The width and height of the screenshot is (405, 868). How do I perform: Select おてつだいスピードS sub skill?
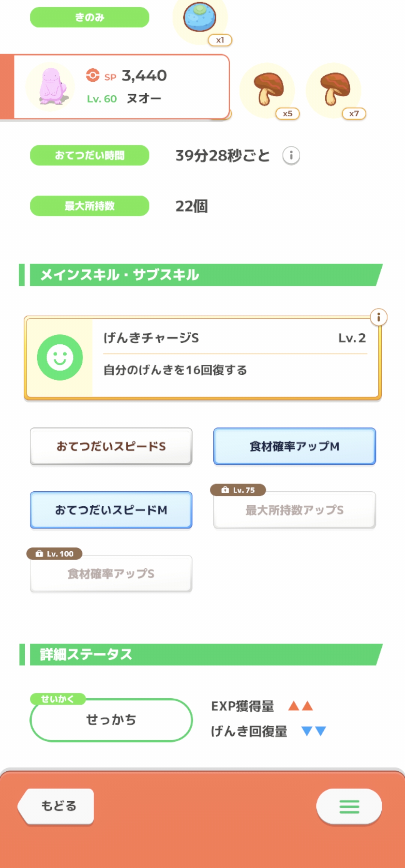tap(111, 446)
